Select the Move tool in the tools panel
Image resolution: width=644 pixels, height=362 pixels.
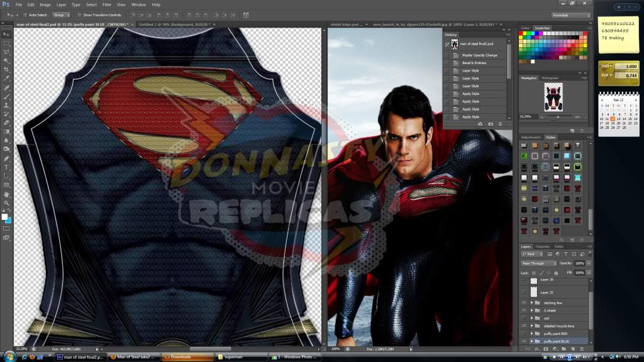click(x=6, y=34)
